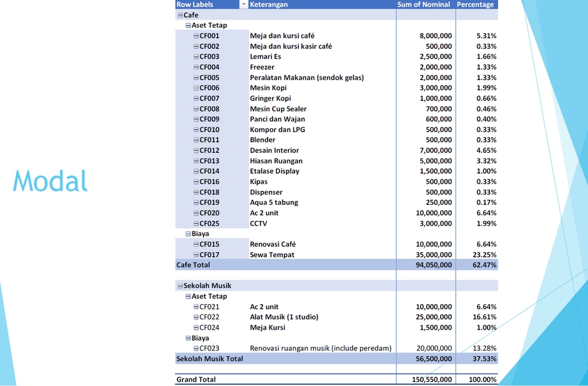Collapse the CF022 row
Viewport: 588px width, 386px height.
click(196, 317)
